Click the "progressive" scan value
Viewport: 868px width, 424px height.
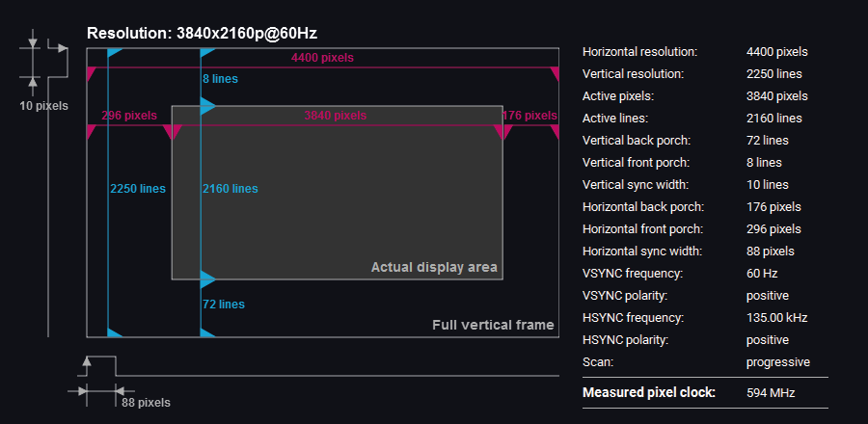(777, 362)
